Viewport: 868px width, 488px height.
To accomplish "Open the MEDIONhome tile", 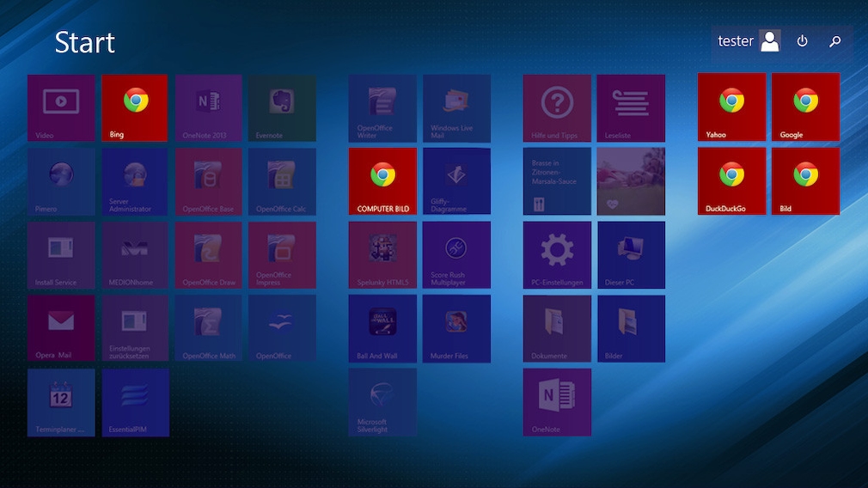I will [135, 255].
